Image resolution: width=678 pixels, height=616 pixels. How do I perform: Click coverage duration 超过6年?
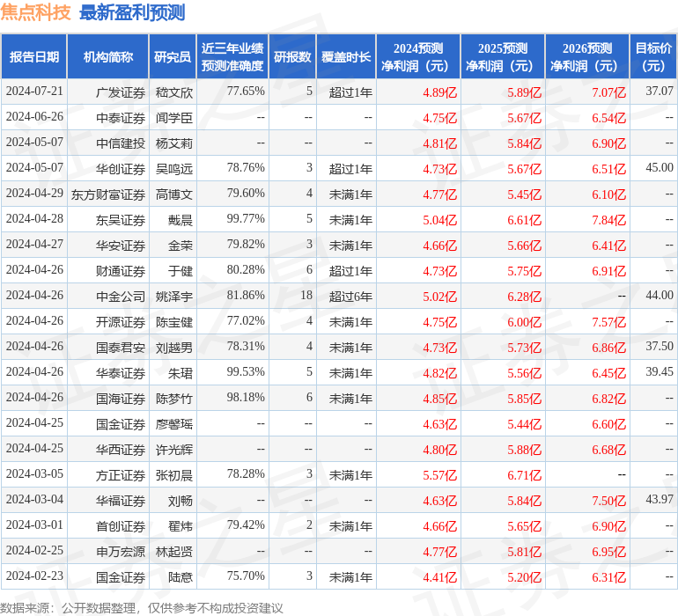(x=350, y=297)
